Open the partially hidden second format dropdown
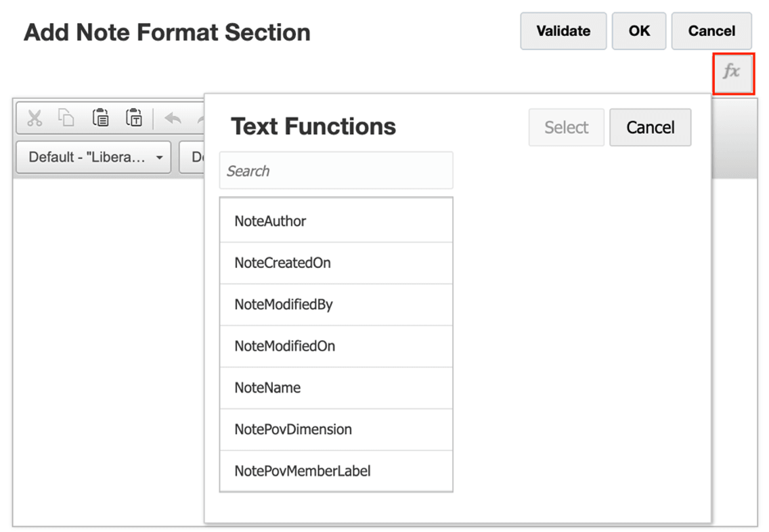769x532 pixels. (x=192, y=157)
